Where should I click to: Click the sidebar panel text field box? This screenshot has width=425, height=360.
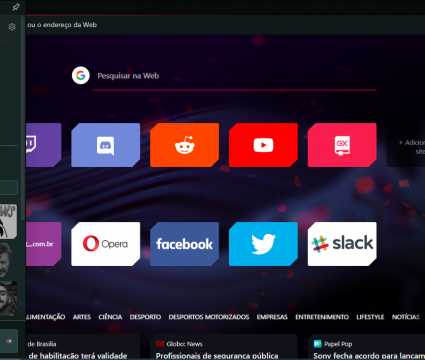tap(9, 188)
